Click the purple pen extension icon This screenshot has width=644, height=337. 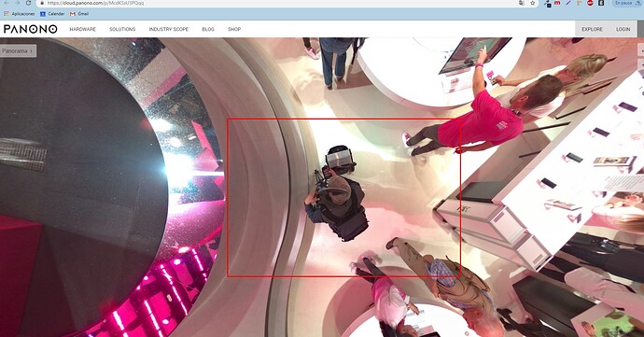(568, 3)
